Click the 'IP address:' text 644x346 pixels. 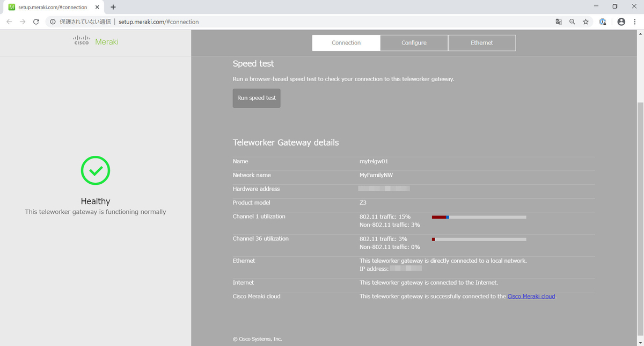tap(374, 269)
